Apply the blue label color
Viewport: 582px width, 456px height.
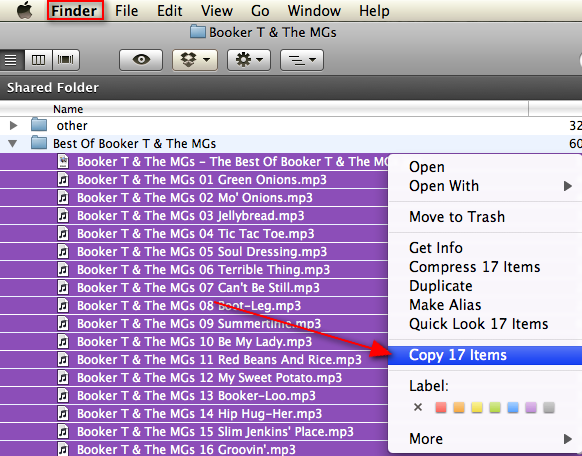pyautogui.click(x=513, y=407)
